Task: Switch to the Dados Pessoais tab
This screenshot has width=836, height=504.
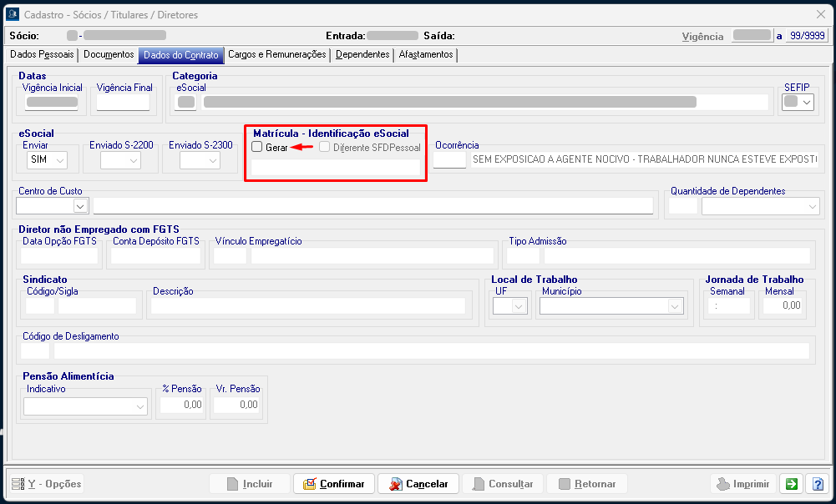Action: tap(42, 55)
